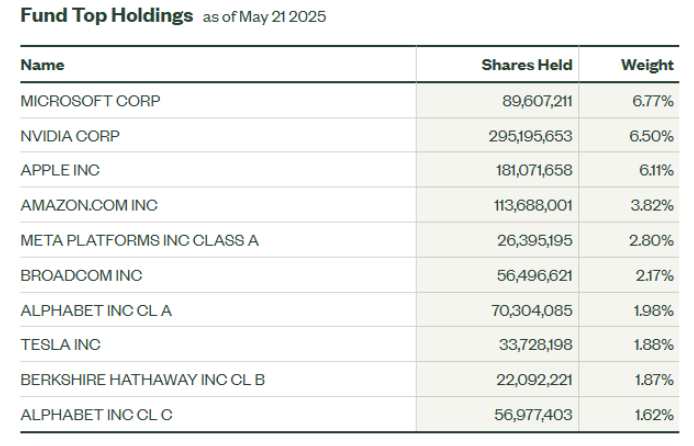
Task: Select the TESLA INC holding
Action: [60, 345]
